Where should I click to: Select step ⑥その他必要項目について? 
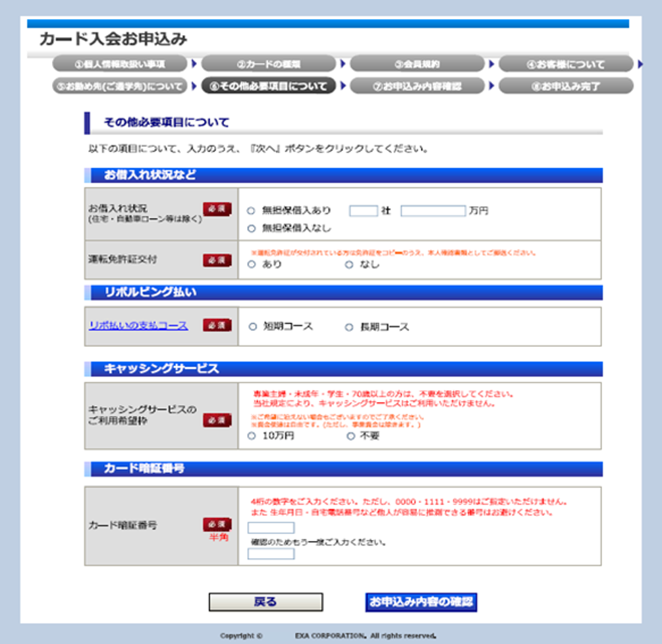pyautogui.click(x=269, y=86)
